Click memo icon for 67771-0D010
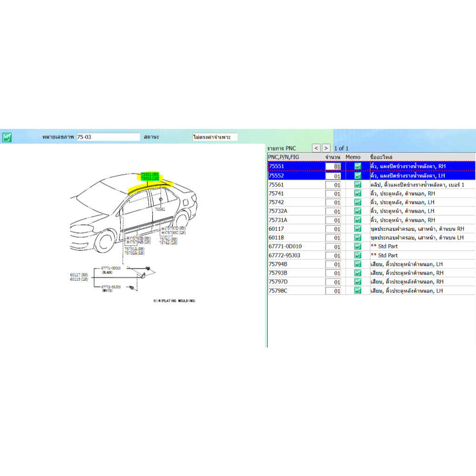Screen dimensions: 476x476 tap(357, 246)
